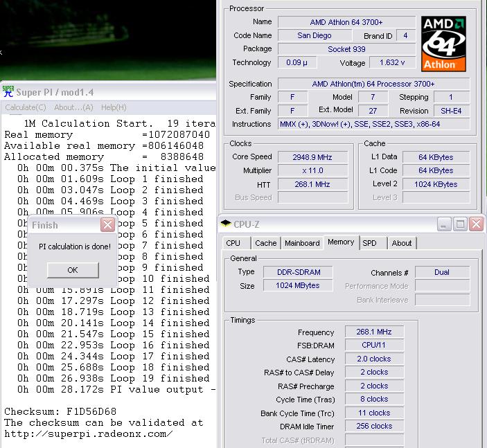Select the Code Name value San Diego

[315, 35]
